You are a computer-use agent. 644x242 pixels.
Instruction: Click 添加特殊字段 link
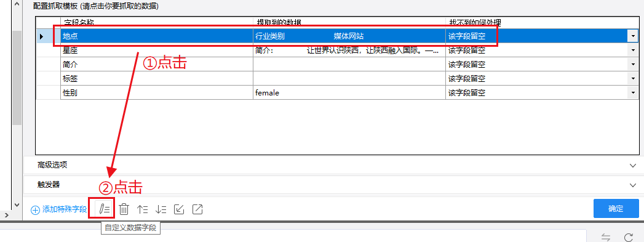pyautogui.click(x=59, y=209)
